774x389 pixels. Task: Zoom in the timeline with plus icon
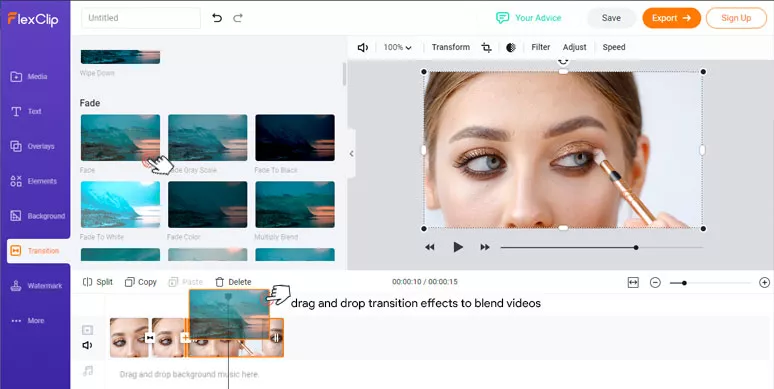764,282
